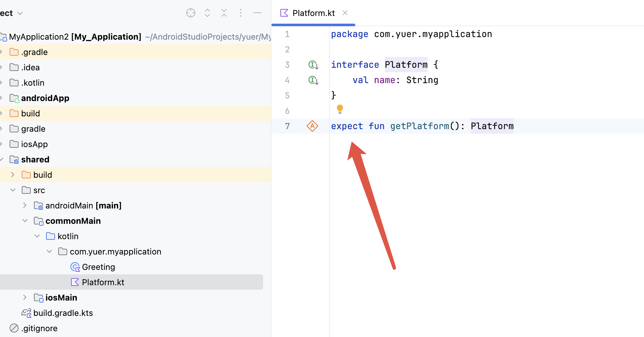Screen dimensions: 644x337
Task: Click the Expand All icon in project toolbar
Action: (x=207, y=13)
